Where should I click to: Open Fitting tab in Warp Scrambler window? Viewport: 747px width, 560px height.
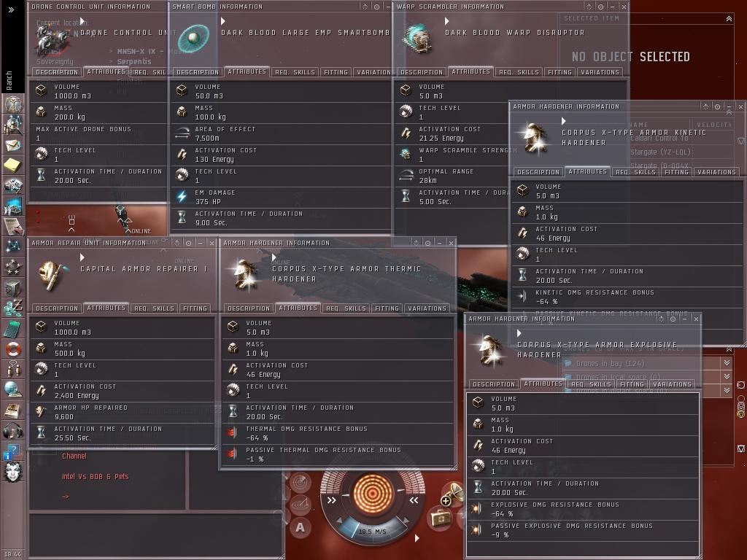(x=560, y=72)
